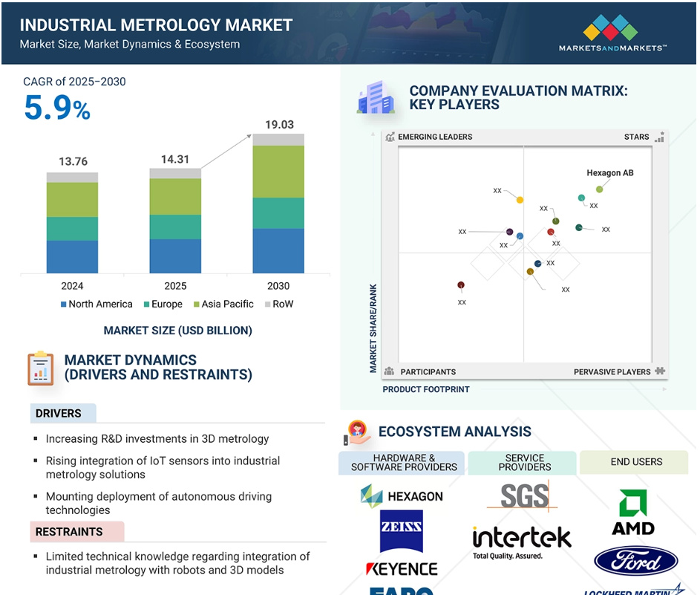This screenshot has width=700, height=595.
Task: Click the building icon beside Company Evaluation Matrix
Action: click(376, 97)
